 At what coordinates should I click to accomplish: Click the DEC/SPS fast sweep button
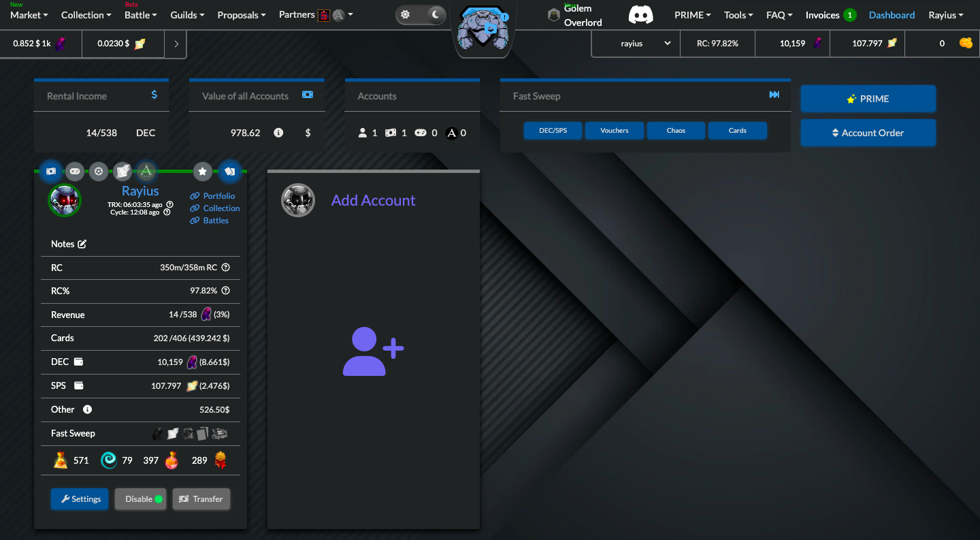553,131
